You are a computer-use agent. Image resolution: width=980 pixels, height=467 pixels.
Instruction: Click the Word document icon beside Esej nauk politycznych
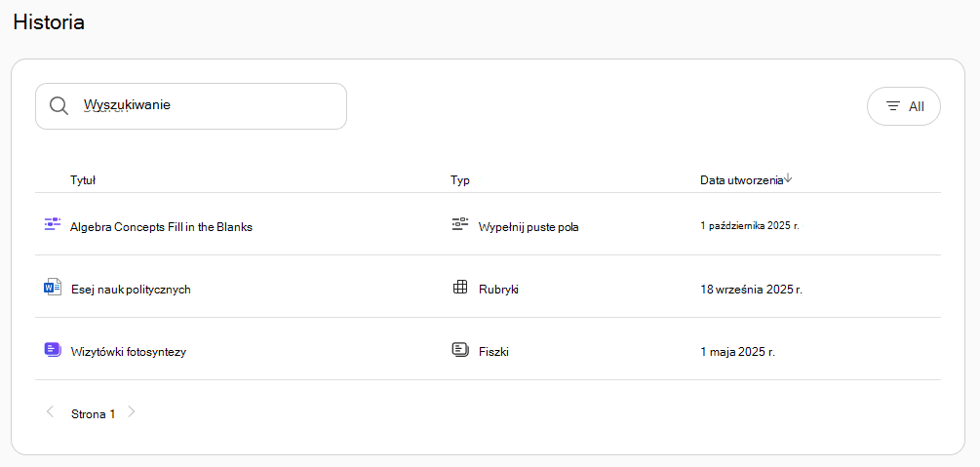coord(53,288)
